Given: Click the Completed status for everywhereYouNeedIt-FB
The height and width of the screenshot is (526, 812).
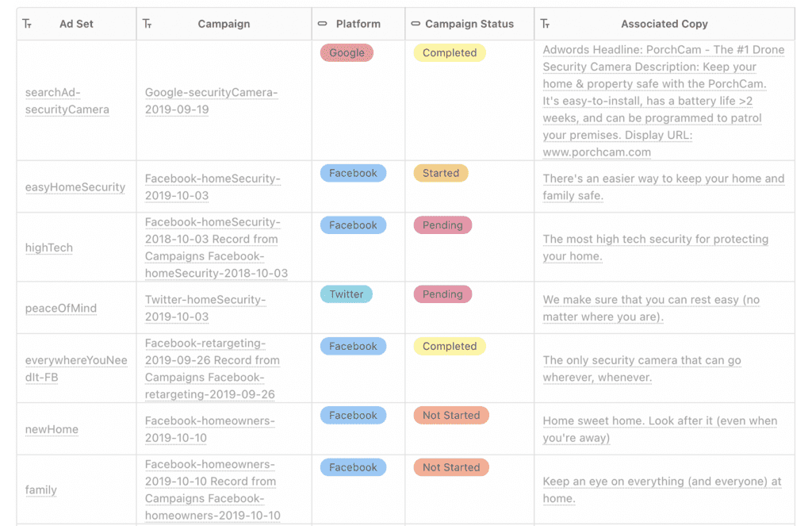Looking at the screenshot, I should (450, 347).
